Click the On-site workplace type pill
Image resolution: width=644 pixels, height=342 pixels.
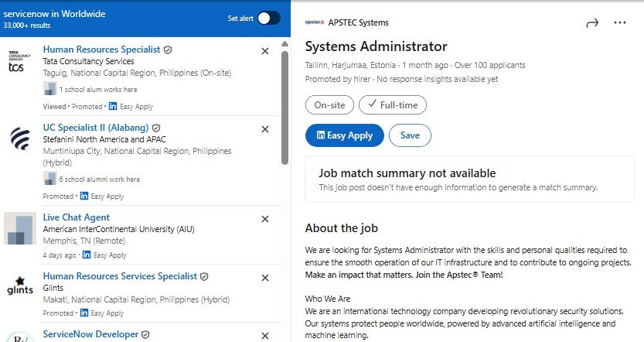(x=329, y=104)
